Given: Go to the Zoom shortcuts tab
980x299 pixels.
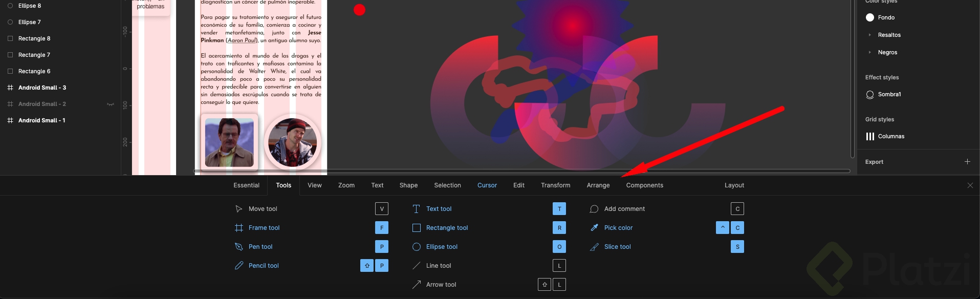Looking at the screenshot, I should [x=346, y=185].
